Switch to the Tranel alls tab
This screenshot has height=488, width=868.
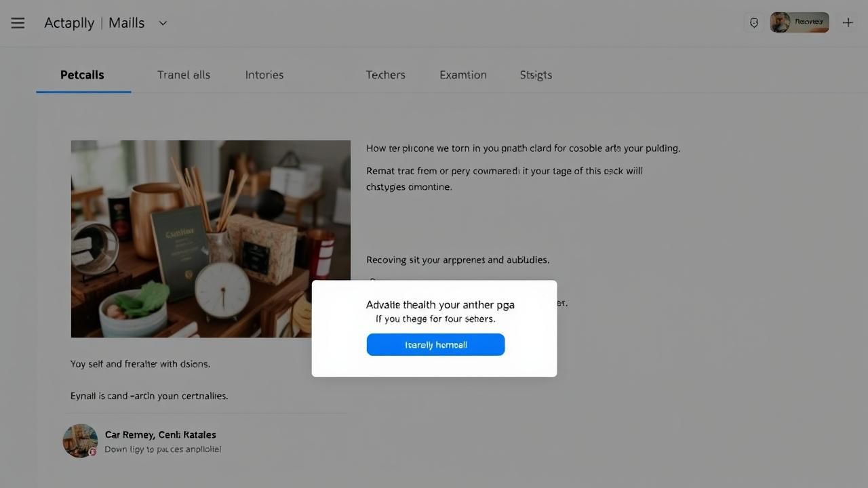(184, 75)
